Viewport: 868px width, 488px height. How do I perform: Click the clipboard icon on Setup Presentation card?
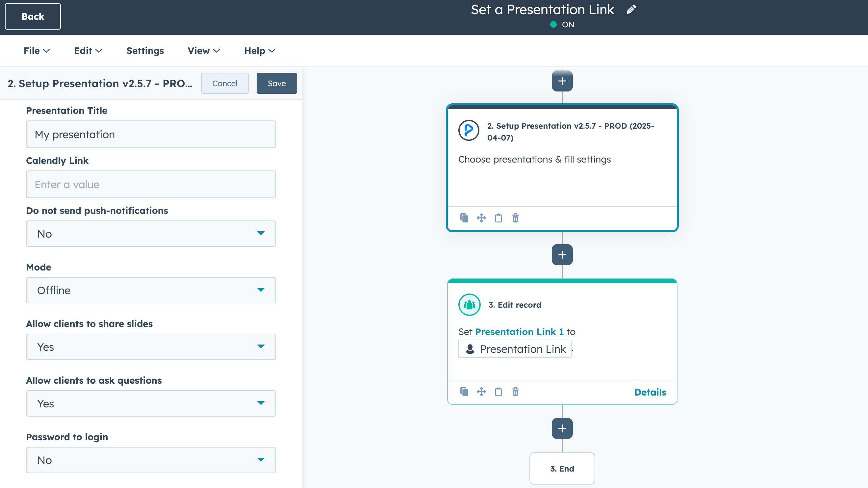click(x=499, y=218)
